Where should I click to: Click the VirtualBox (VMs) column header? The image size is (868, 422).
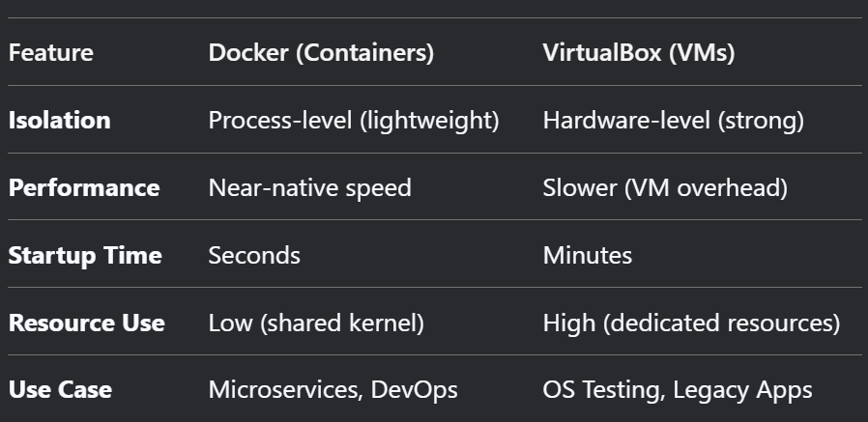pos(639,53)
